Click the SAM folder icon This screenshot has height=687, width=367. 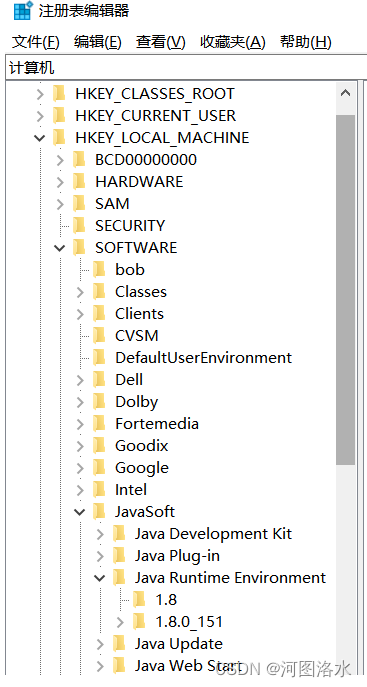coord(79,204)
